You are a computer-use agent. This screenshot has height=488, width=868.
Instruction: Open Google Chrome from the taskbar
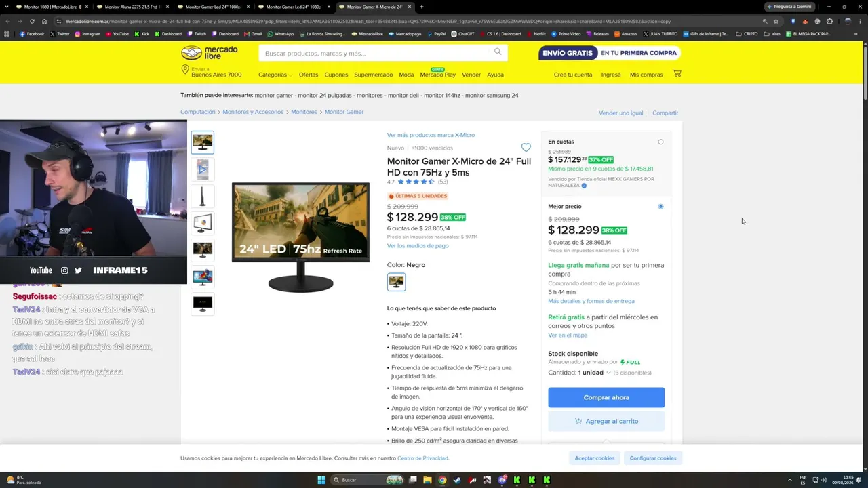tap(442, 480)
